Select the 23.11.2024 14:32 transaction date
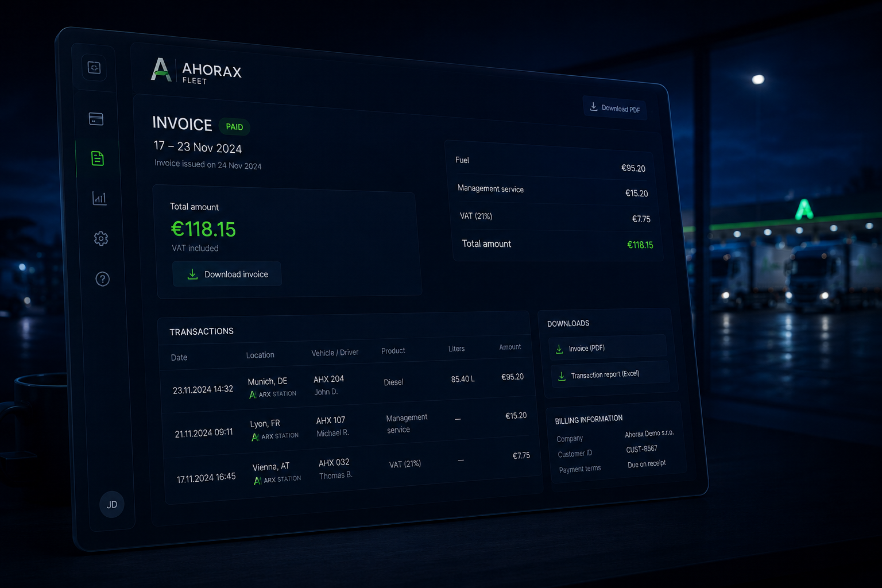The height and width of the screenshot is (588, 882). click(x=203, y=389)
